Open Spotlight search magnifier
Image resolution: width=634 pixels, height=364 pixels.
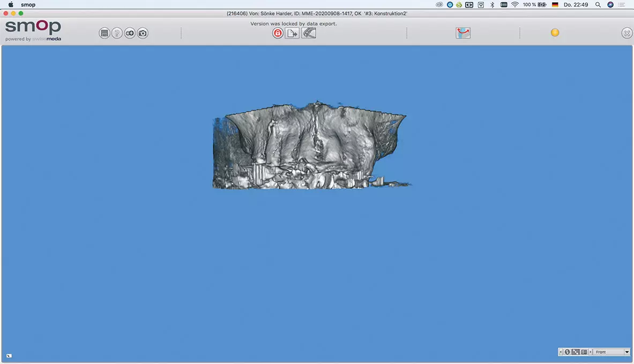point(598,5)
